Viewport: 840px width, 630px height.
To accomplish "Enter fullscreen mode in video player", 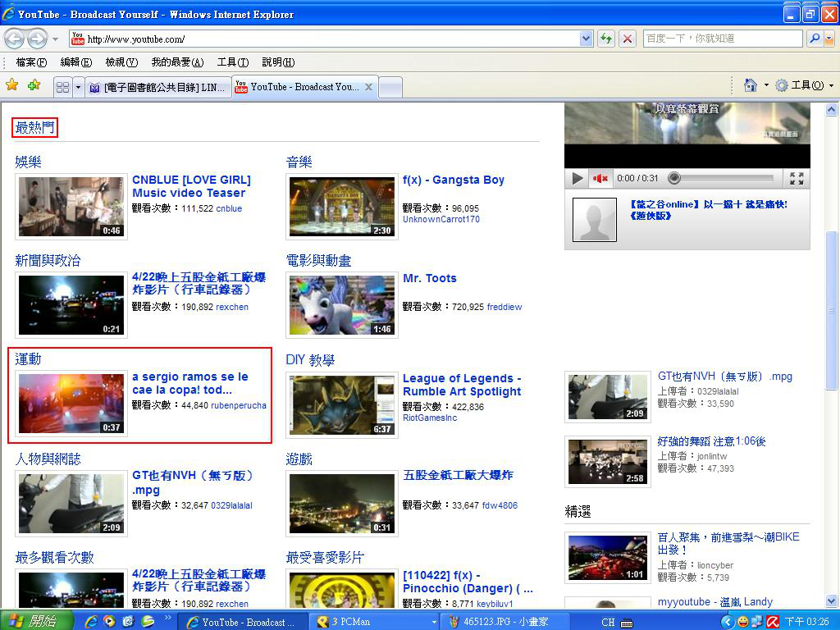I will 796,178.
